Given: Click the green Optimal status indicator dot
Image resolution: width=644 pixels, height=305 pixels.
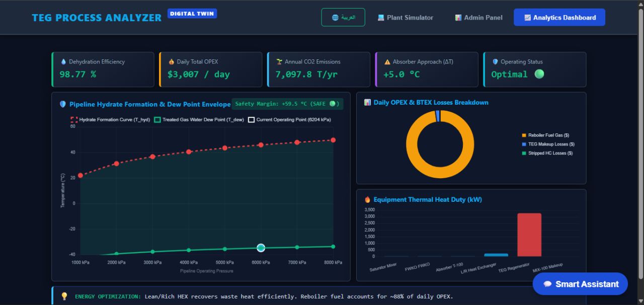Looking at the screenshot, I should (x=539, y=74).
